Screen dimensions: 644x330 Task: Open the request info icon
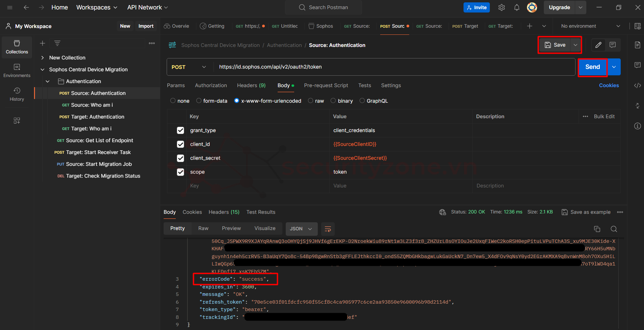637,126
